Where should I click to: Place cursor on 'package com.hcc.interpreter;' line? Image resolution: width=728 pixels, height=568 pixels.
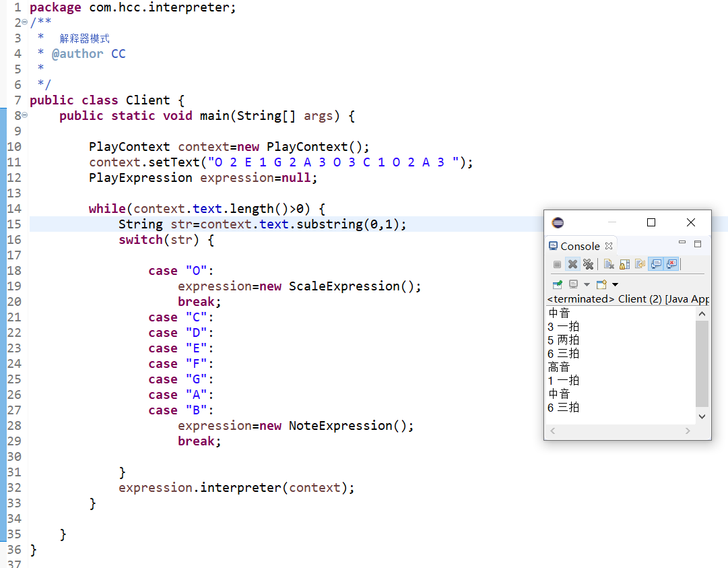coord(133,7)
